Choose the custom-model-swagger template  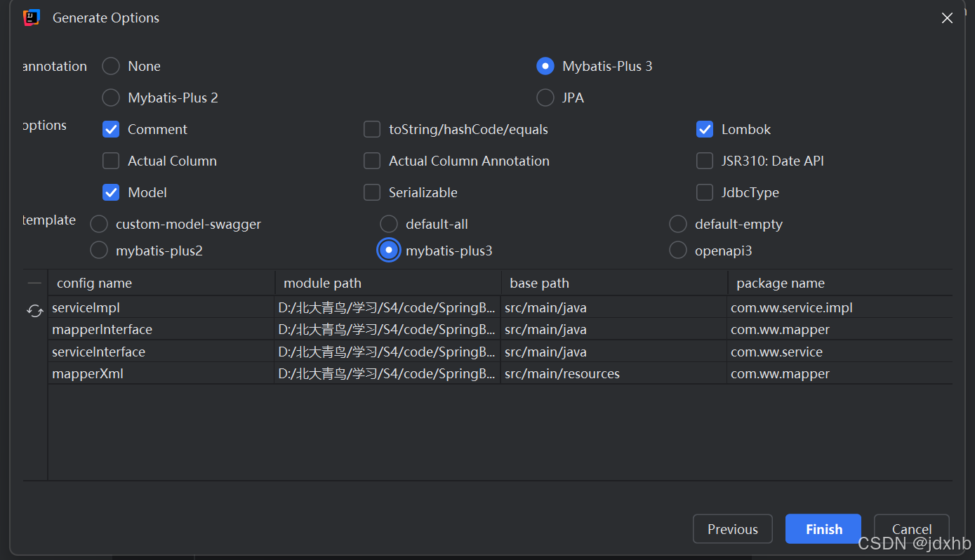tap(99, 224)
